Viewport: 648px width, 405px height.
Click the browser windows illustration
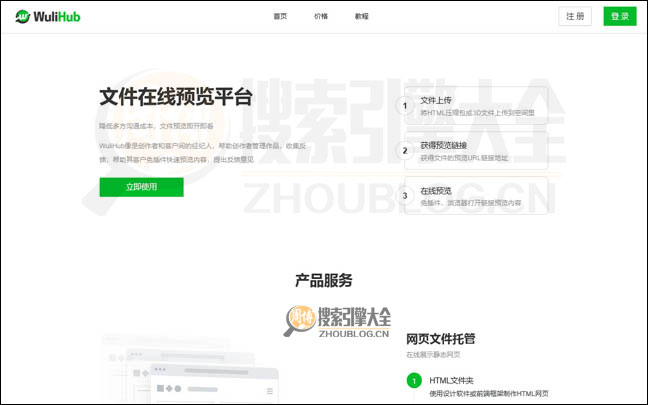190,368
